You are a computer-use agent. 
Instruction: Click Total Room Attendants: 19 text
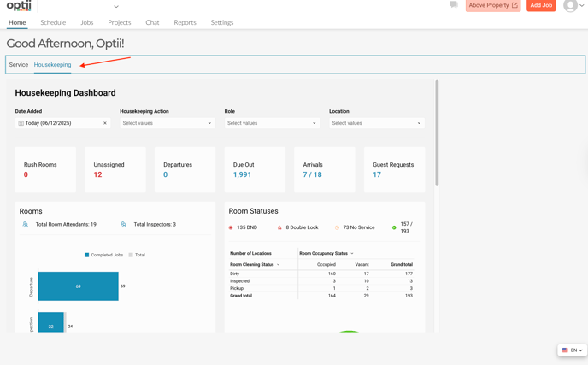pos(66,224)
